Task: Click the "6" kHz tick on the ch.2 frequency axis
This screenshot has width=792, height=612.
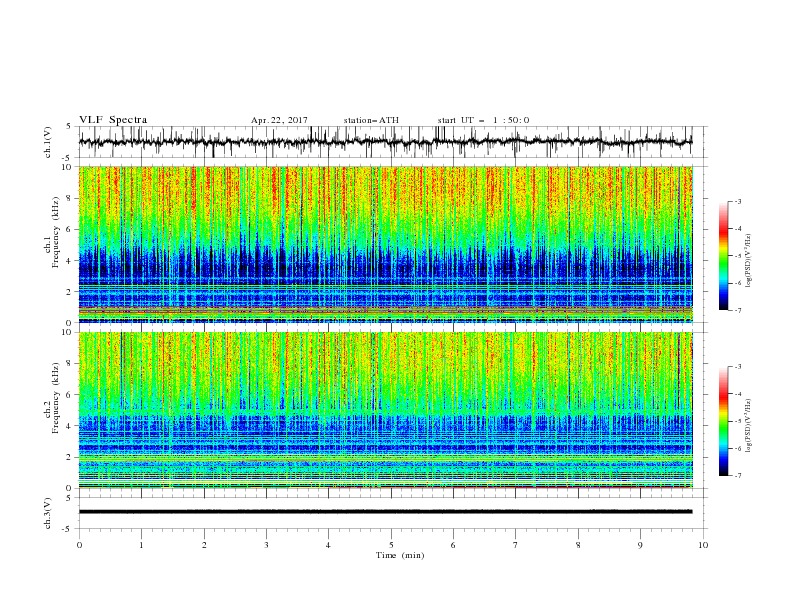Action: [x=70, y=395]
